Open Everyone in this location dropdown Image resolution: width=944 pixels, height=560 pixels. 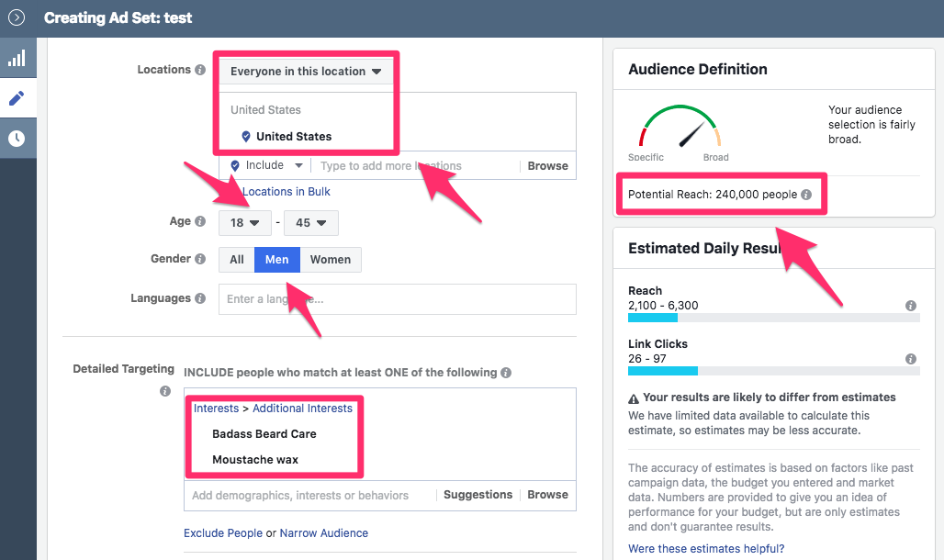(x=306, y=71)
